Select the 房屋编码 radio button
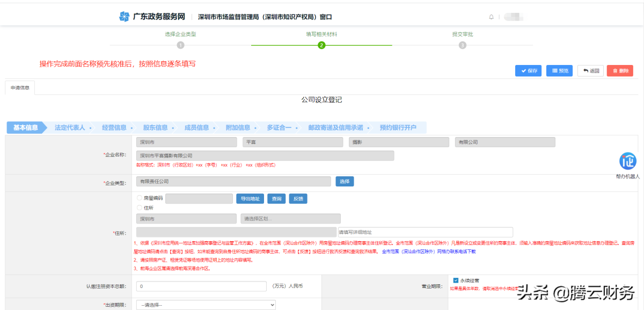 pos(140,198)
